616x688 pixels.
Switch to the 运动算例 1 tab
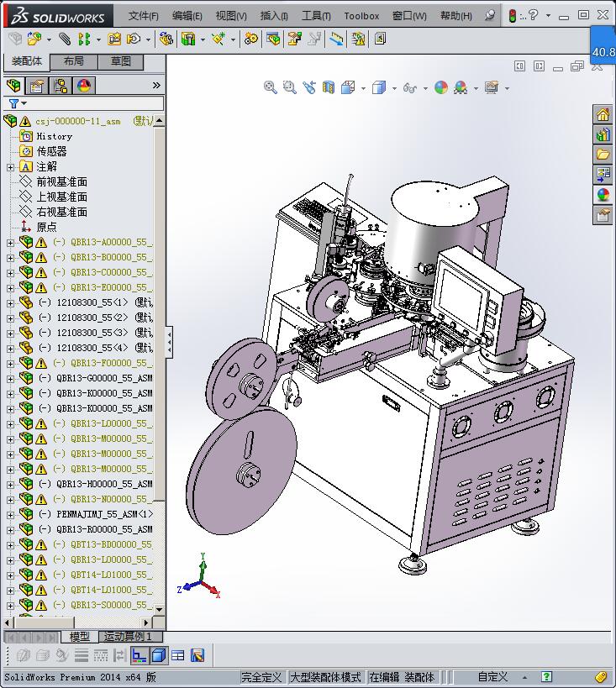click(128, 637)
